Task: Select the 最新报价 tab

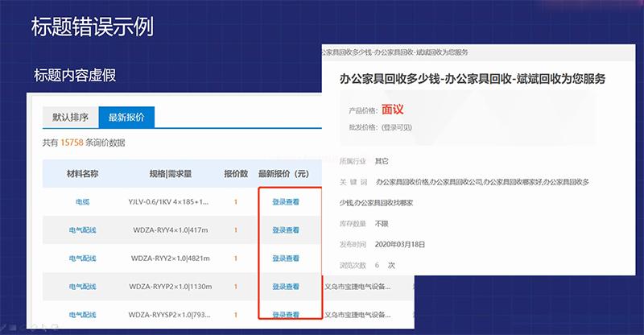Action: (x=126, y=117)
